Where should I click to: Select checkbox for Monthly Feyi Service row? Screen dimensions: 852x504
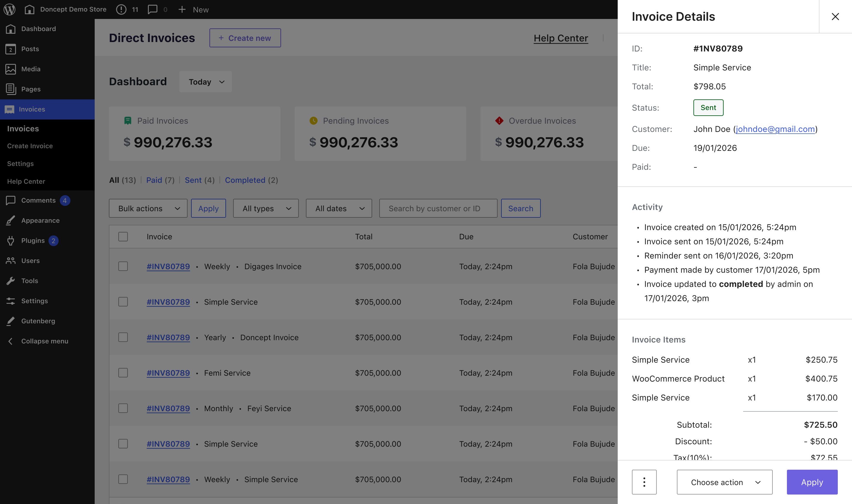click(123, 408)
